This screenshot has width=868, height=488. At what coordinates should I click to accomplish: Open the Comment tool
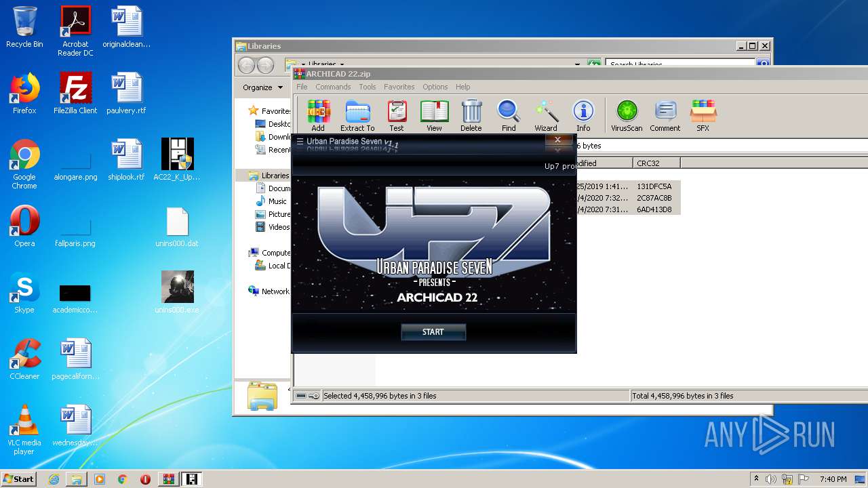665,115
